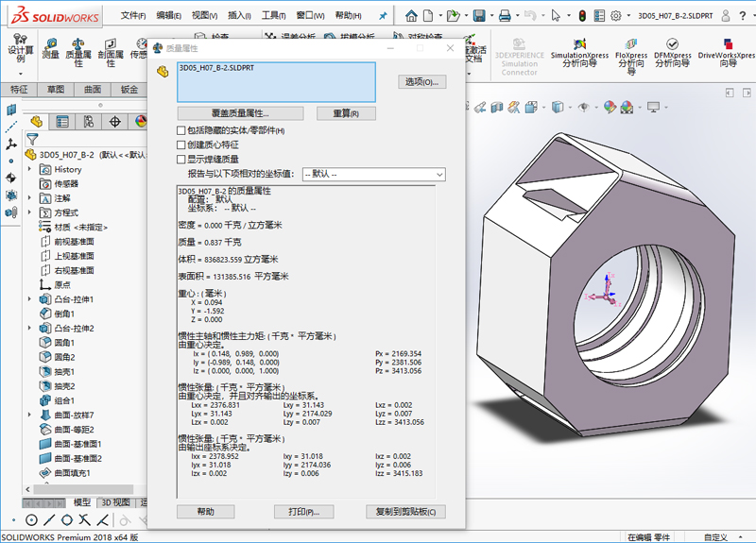The height and width of the screenshot is (543, 756).
Task: Open the PropertyManager tab icon
Action: pyautogui.click(x=62, y=121)
